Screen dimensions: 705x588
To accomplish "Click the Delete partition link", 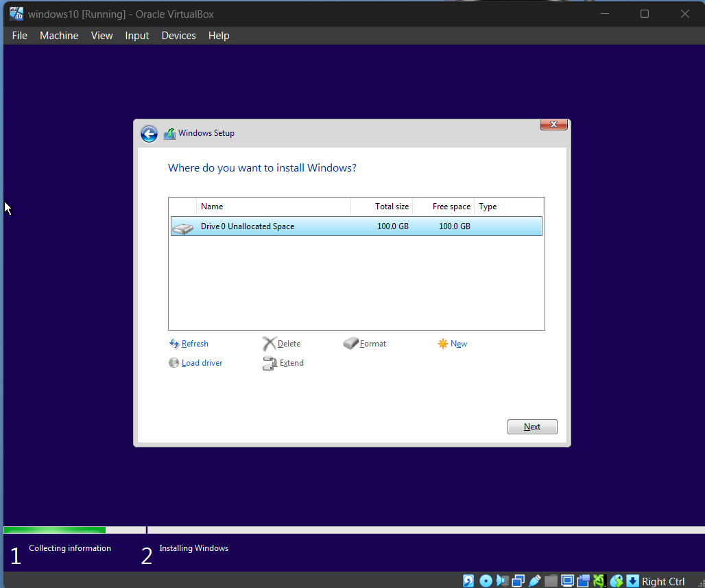I will pyautogui.click(x=289, y=344).
